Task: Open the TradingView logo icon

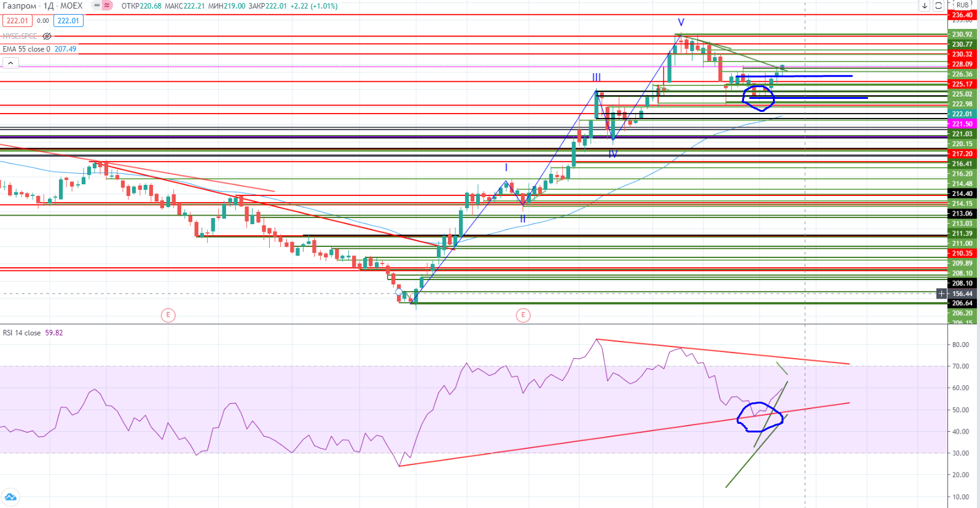Action: pos(10,497)
